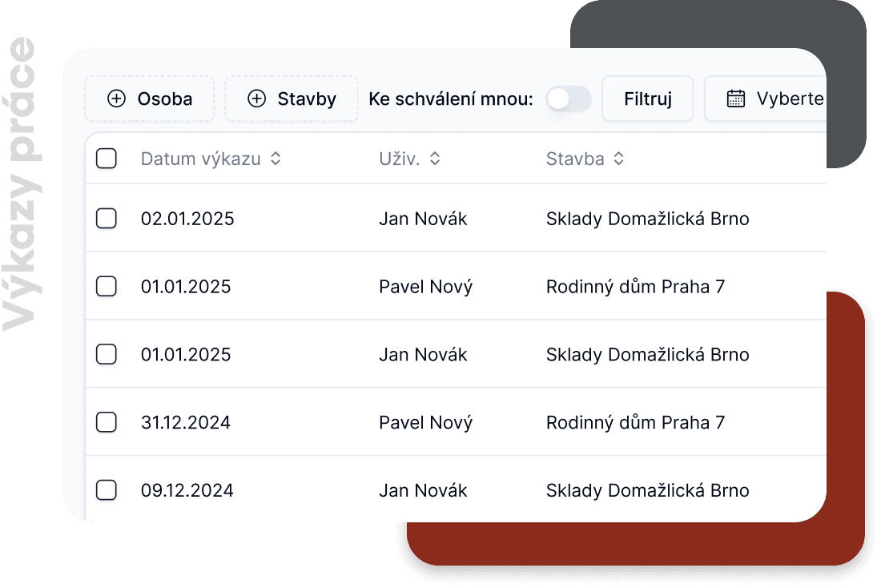This screenshot has width=881, height=588.
Task: Sort by Datum výkazu column arrows
Action: point(276,159)
